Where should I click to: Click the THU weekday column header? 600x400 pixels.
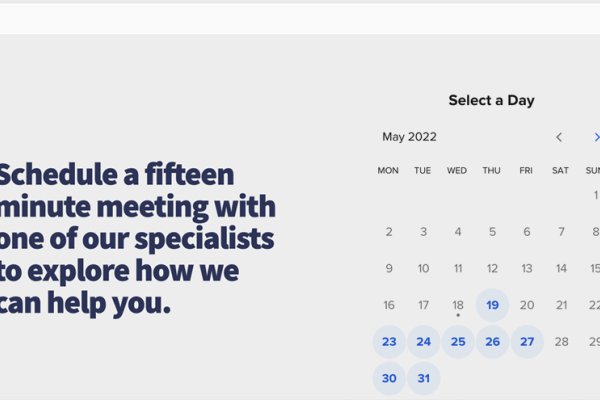click(492, 171)
